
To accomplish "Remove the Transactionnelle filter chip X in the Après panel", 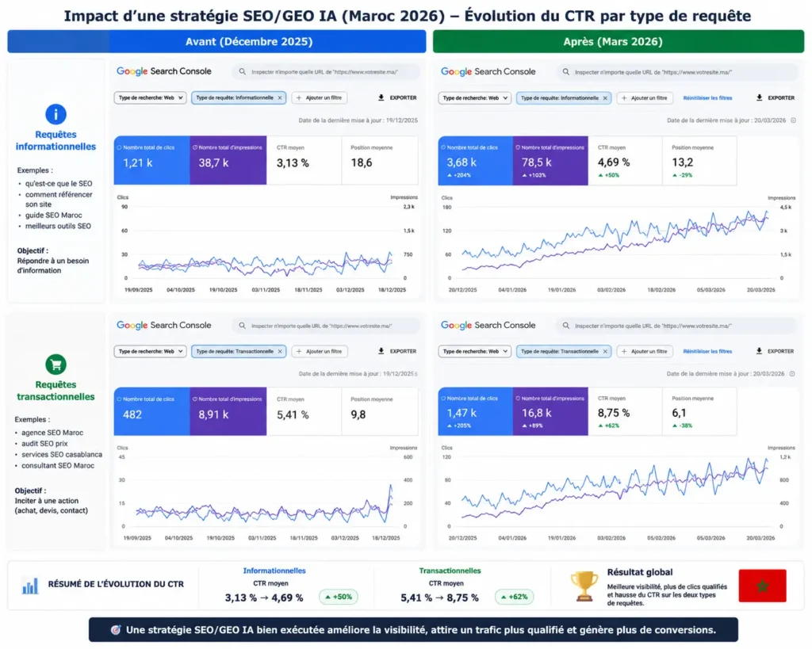I will (605, 351).
